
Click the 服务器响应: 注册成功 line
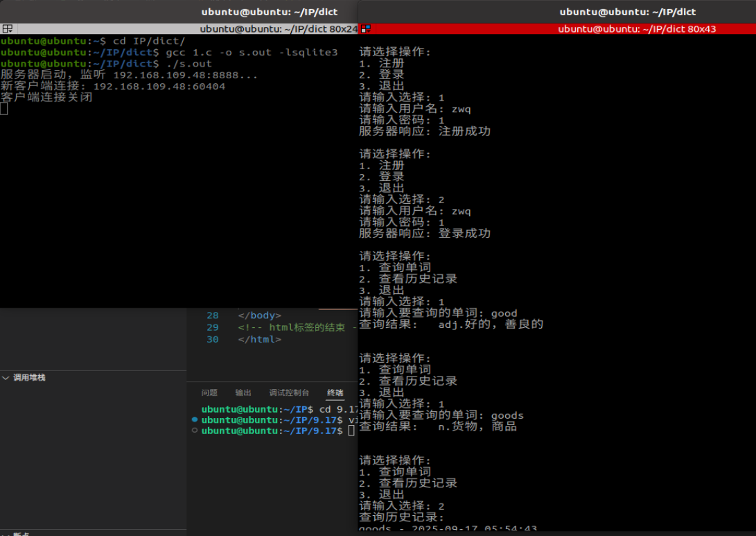[x=425, y=131]
